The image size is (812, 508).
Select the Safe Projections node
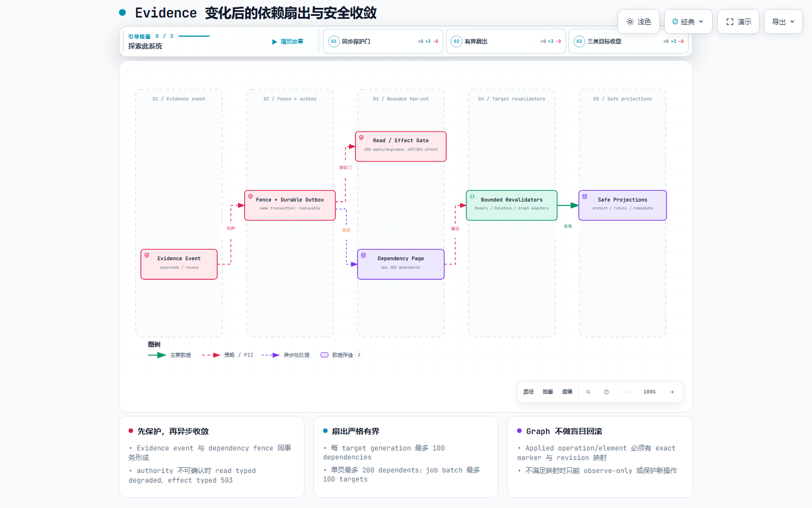click(x=623, y=205)
